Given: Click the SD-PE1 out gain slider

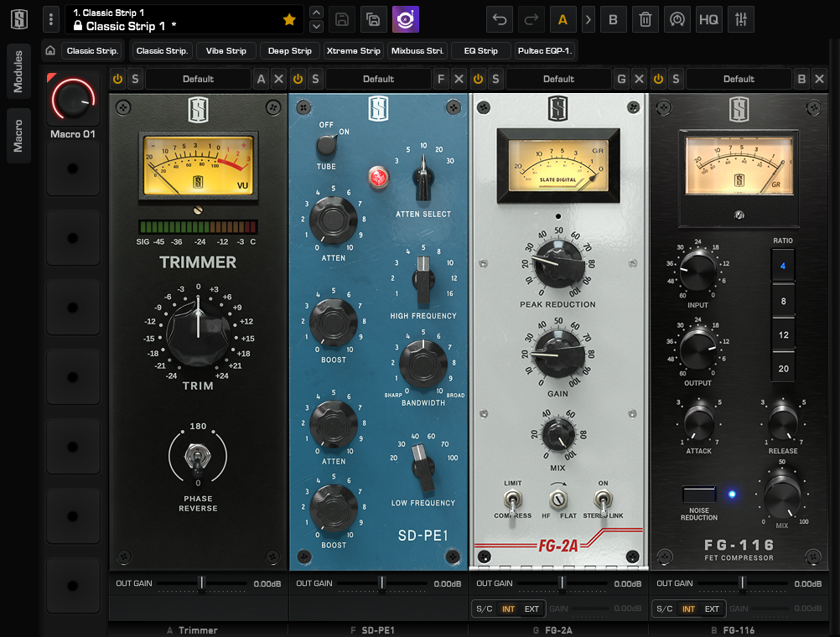Looking at the screenshot, I should coord(381,583).
